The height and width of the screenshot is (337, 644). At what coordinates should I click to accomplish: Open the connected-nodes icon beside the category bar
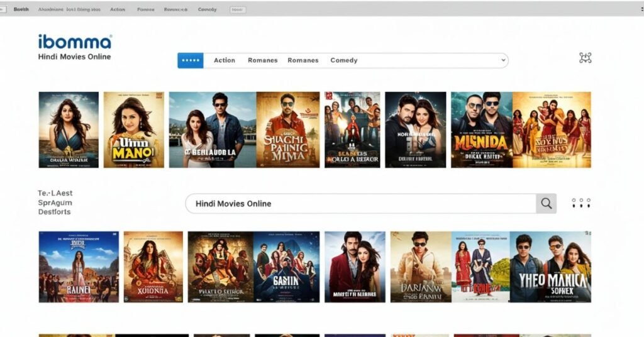click(586, 58)
